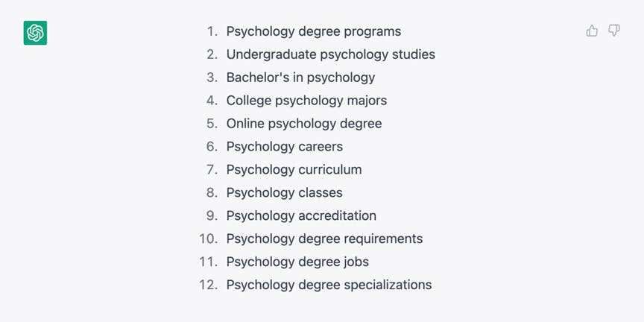Click the thumbs down icon

(614, 31)
